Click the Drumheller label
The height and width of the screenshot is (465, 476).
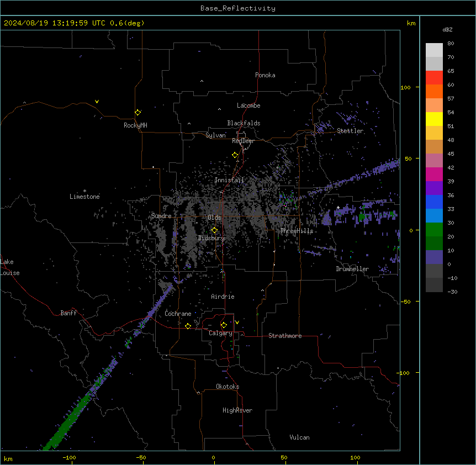[x=352, y=269]
